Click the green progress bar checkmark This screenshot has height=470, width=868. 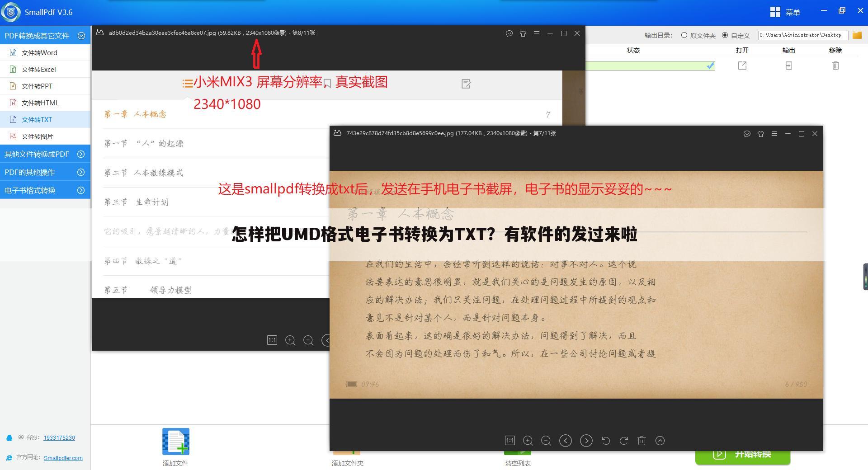pos(710,66)
